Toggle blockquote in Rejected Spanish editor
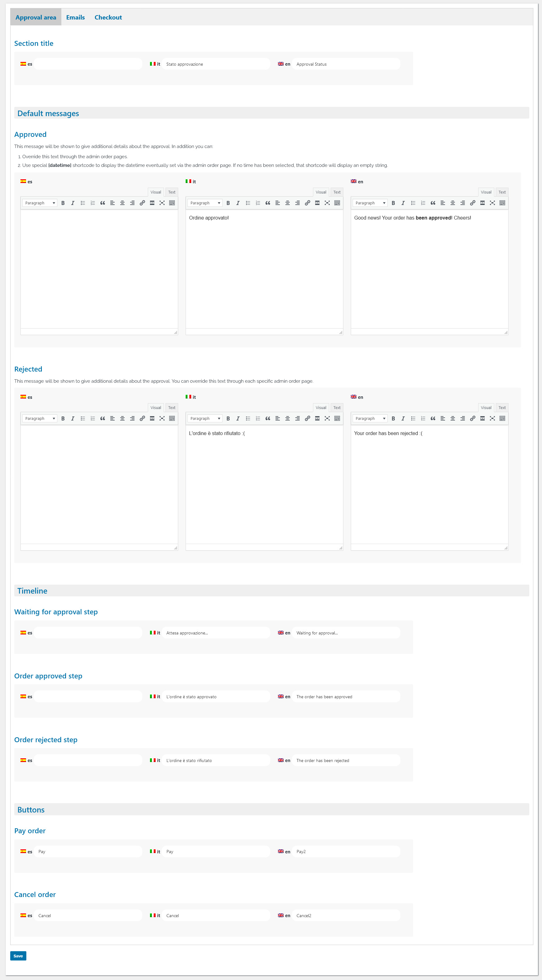 102,419
